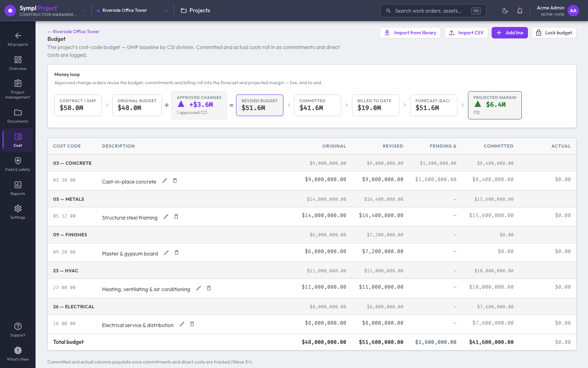Open Projects folder in top bar
The width and height of the screenshot is (588, 368).
196,11
